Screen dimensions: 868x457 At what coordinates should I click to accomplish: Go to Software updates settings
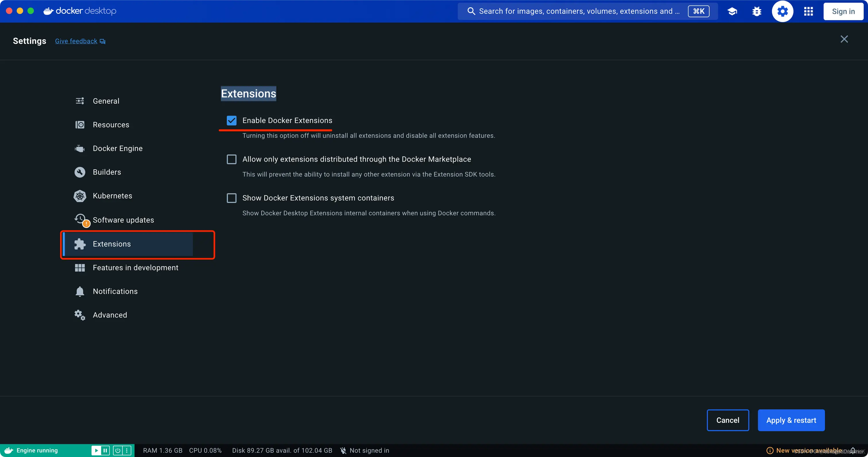[123, 220]
